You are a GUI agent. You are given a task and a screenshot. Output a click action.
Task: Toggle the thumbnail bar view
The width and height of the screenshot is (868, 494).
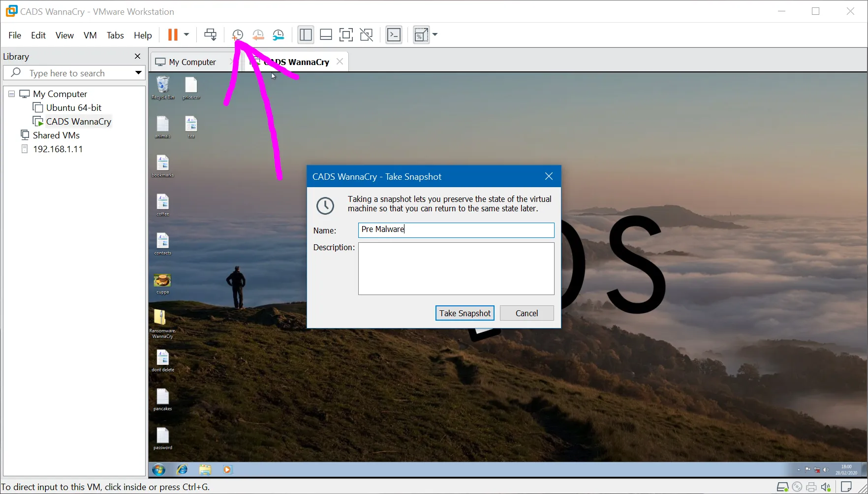[x=326, y=35]
